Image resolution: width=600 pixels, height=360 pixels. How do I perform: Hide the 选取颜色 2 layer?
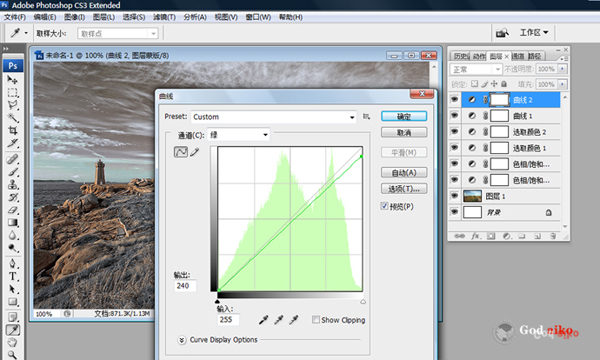(454, 132)
